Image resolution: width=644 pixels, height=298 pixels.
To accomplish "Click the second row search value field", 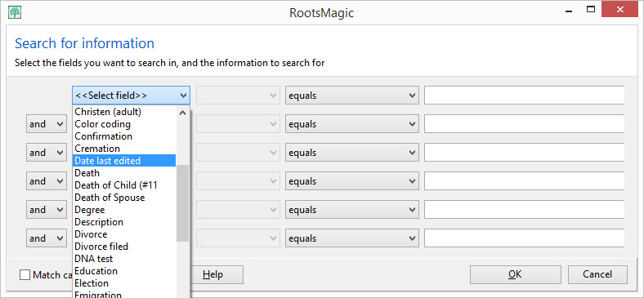I will 525,124.
